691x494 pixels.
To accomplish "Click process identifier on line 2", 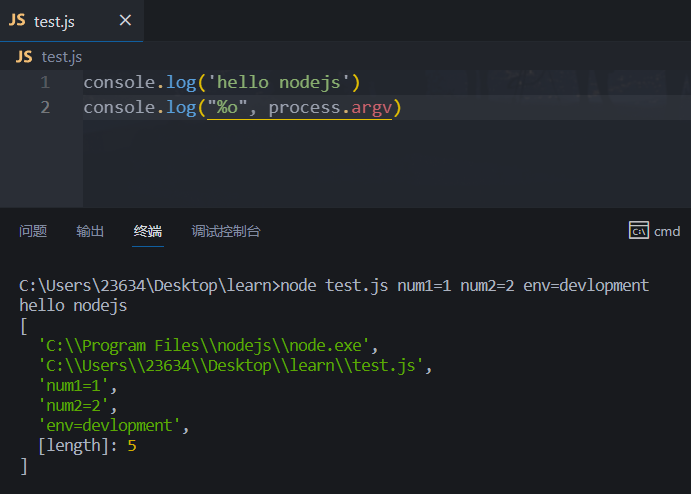I will 305,108.
